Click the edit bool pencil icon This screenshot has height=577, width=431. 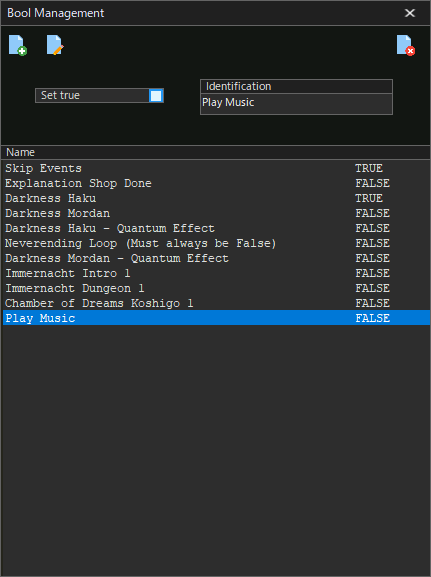coord(55,45)
